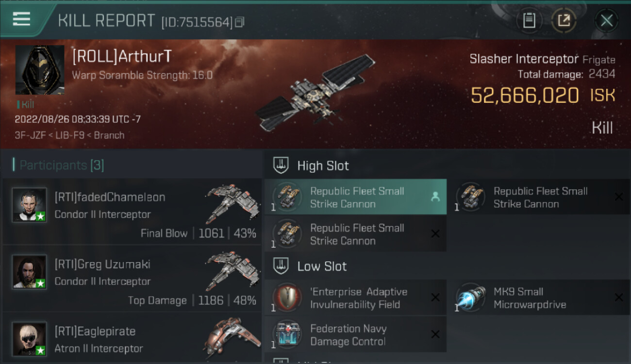Click the share export icon
This screenshot has width=631, height=364.
coord(564,20)
